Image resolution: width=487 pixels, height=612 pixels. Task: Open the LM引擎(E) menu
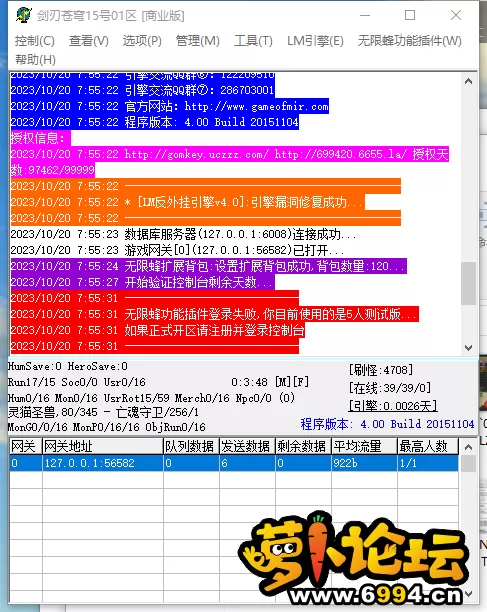point(315,41)
